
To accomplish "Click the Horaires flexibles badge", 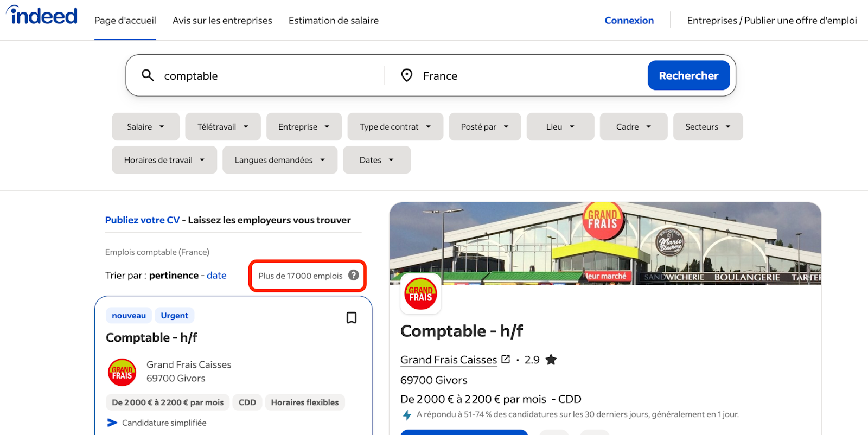I will [x=305, y=402].
